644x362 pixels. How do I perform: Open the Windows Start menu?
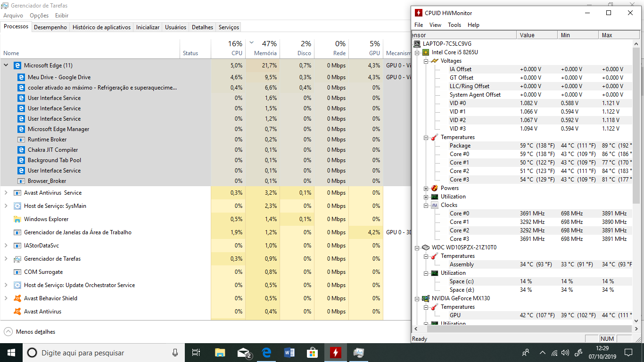point(11,353)
